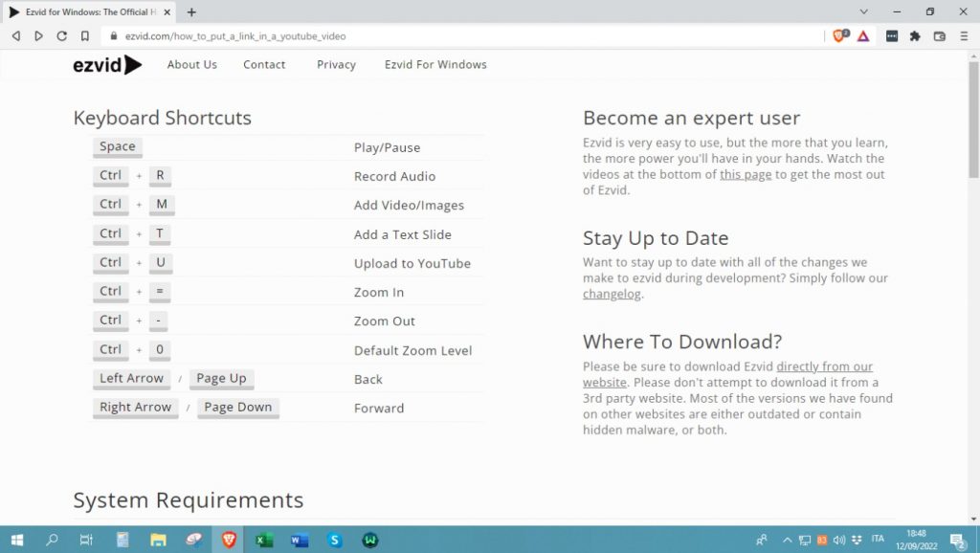Screen dimensions: 980x553
Task: Open the extensions puzzle piece icon
Action: pos(915,36)
